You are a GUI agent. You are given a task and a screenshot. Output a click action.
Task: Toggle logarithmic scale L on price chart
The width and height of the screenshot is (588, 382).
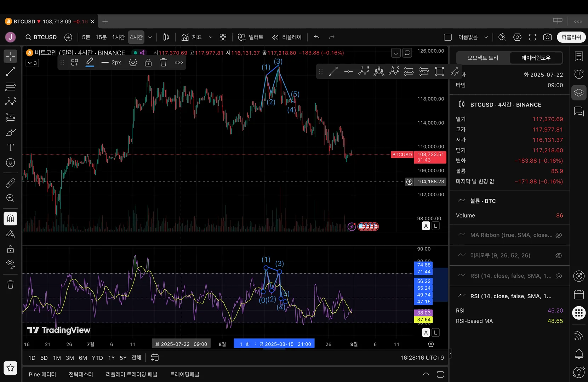(x=435, y=226)
